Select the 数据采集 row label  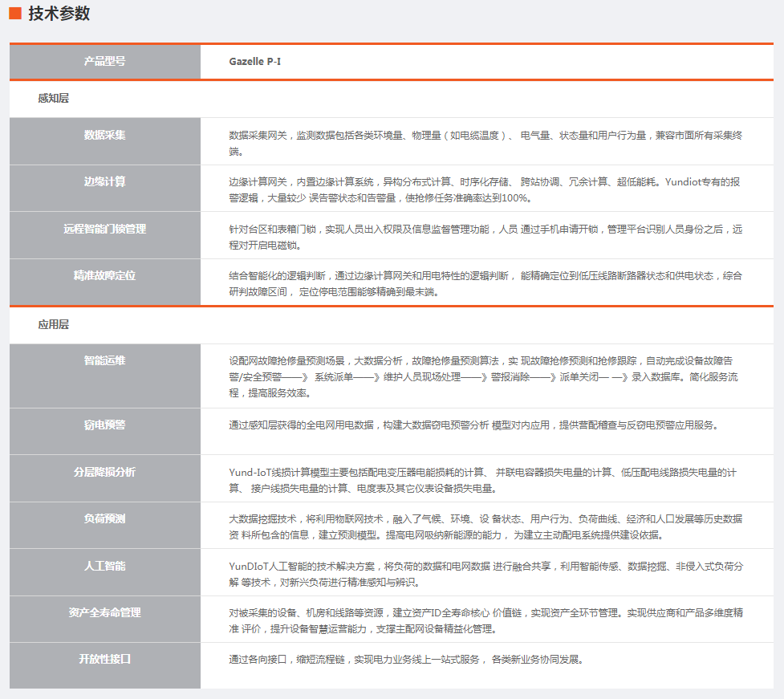[105, 135]
